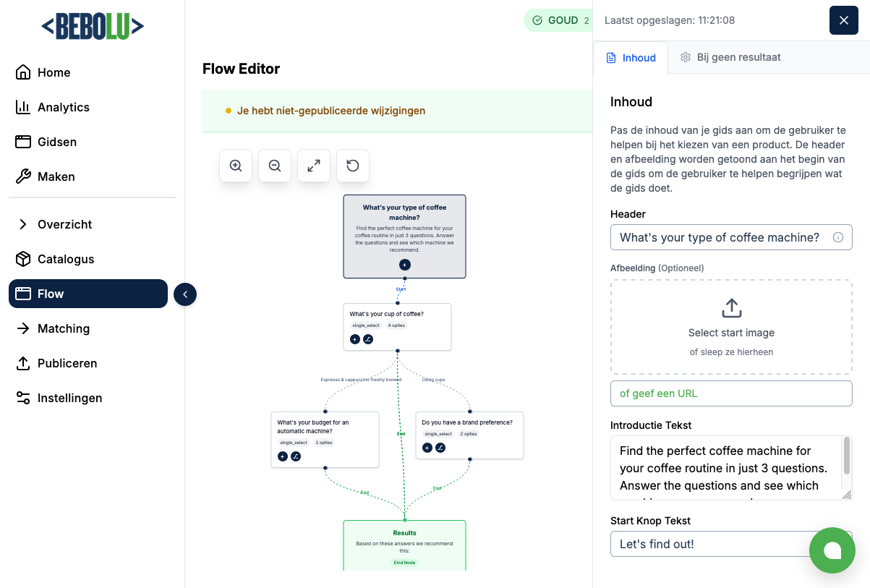Fit the flow to full view
This screenshot has width=870, height=588.
(314, 166)
